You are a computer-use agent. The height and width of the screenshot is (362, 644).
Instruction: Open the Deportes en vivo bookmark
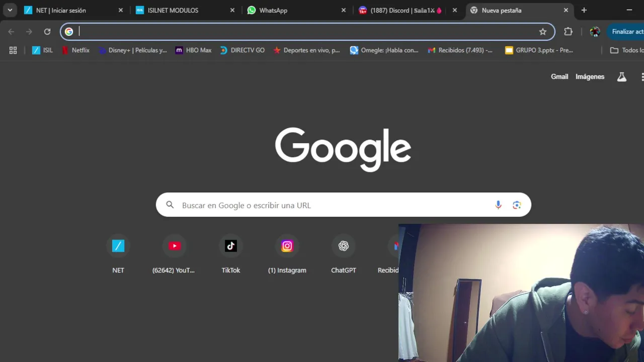tap(306, 50)
